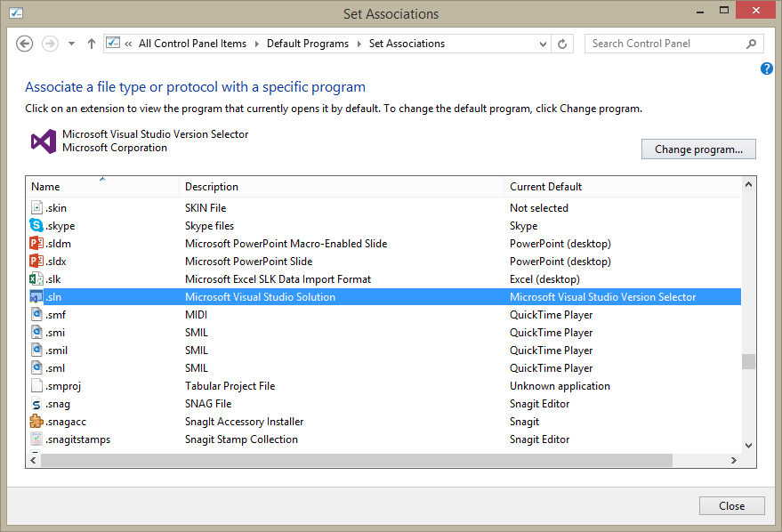The width and height of the screenshot is (782, 532).
Task: Click the vertical scrollbar up arrow
Action: coord(748,184)
